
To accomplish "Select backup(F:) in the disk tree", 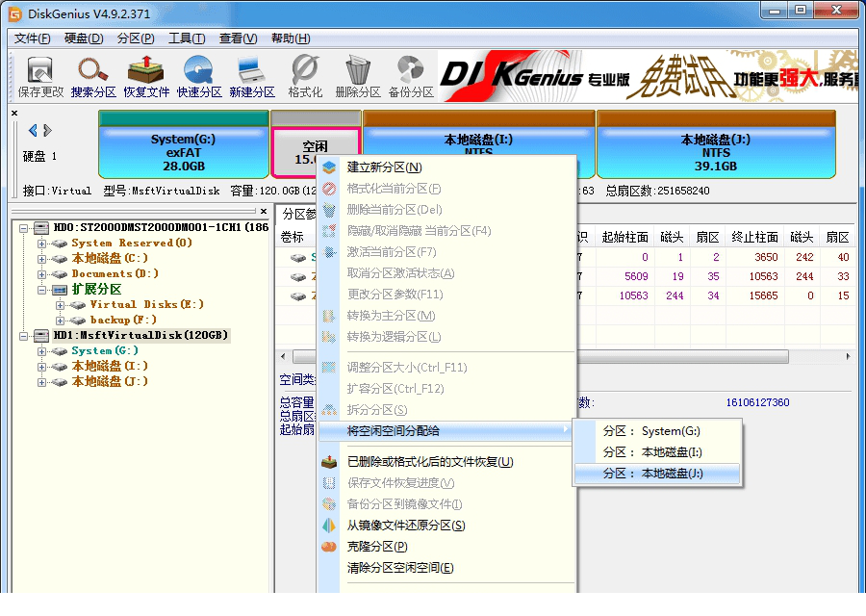I will tap(123, 321).
